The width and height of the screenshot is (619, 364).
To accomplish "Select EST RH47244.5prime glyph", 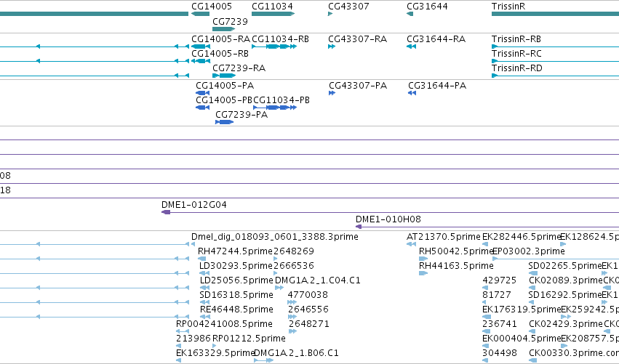I will [201, 259].
